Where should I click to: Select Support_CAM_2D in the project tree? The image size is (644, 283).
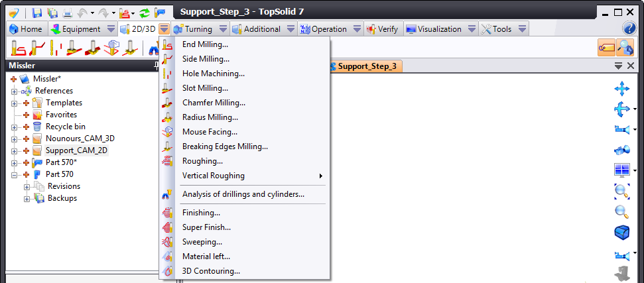[x=76, y=150]
